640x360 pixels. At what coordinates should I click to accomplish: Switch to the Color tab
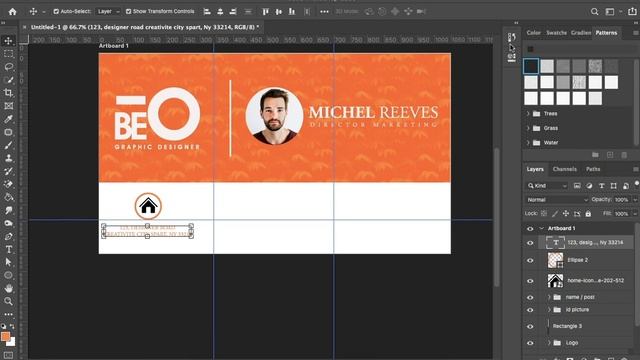coord(533,33)
